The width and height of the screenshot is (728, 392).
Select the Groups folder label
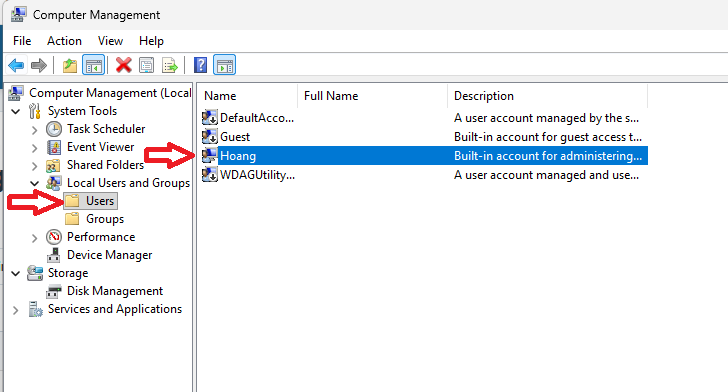coord(105,219)
